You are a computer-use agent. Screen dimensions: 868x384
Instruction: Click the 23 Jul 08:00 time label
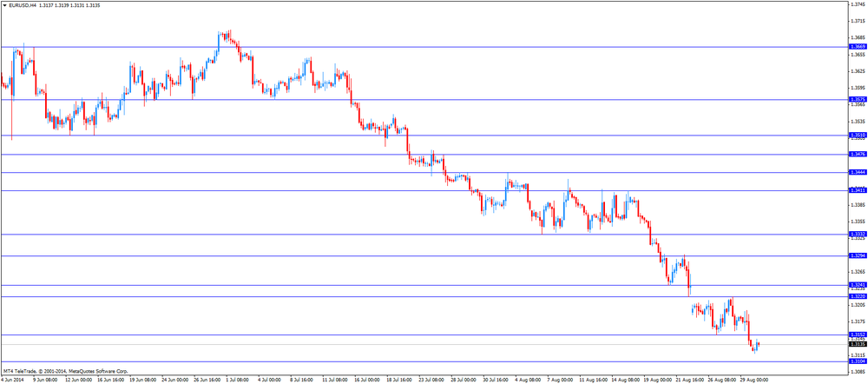pyautogui.click(x=432, y=381)
